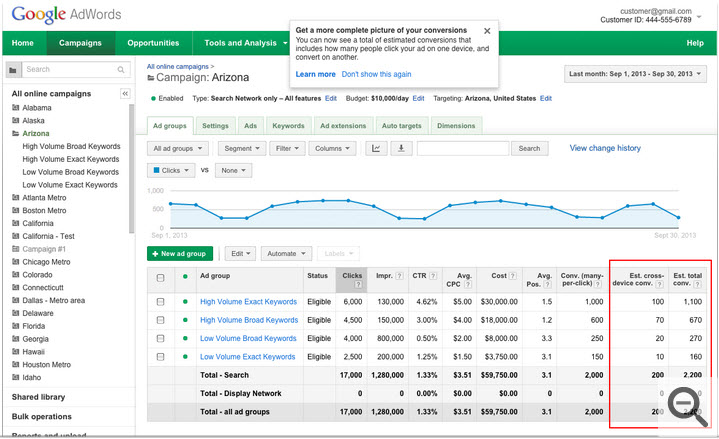Collapse the campaigns sidebar with double-arrow icon
Image resolution: width=719 pixels, height=439 pixels.
tap(125, 94)
